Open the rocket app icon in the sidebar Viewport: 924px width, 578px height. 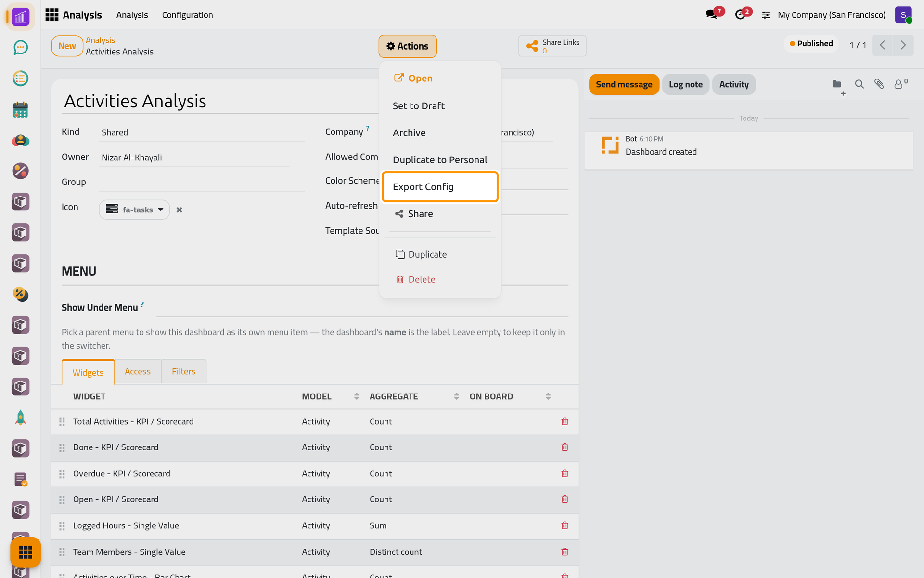(20, 418)
